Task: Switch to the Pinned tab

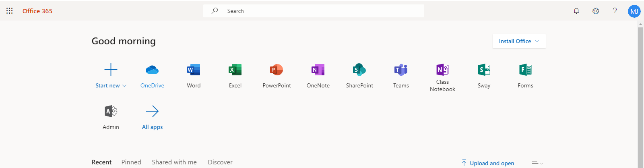Action: (131, 162)
